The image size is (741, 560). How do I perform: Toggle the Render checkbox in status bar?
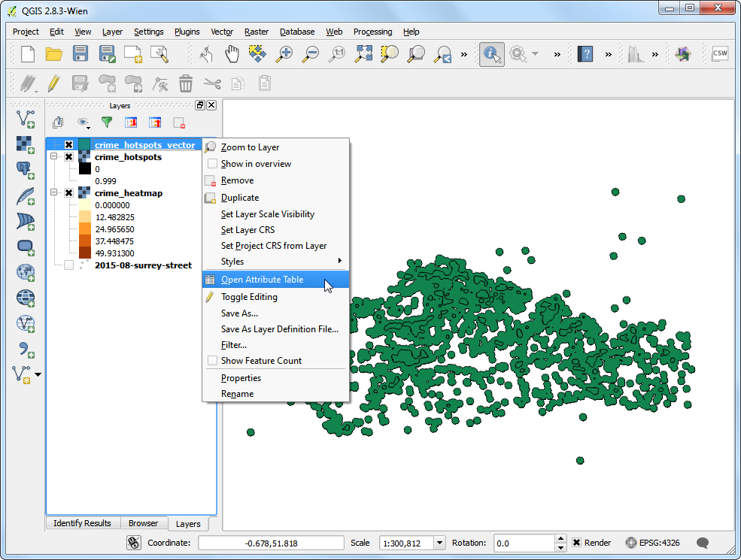point(576,543)
